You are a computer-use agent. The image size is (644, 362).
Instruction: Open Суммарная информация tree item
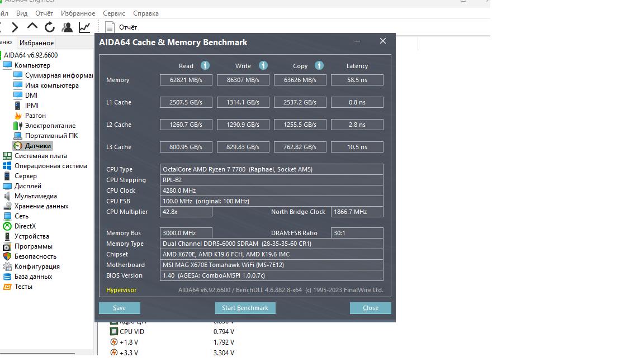(x=54, y=75)
